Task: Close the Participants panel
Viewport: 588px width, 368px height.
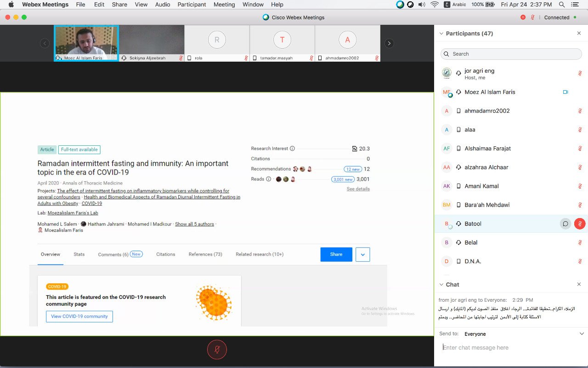Action: click(579, 34)
